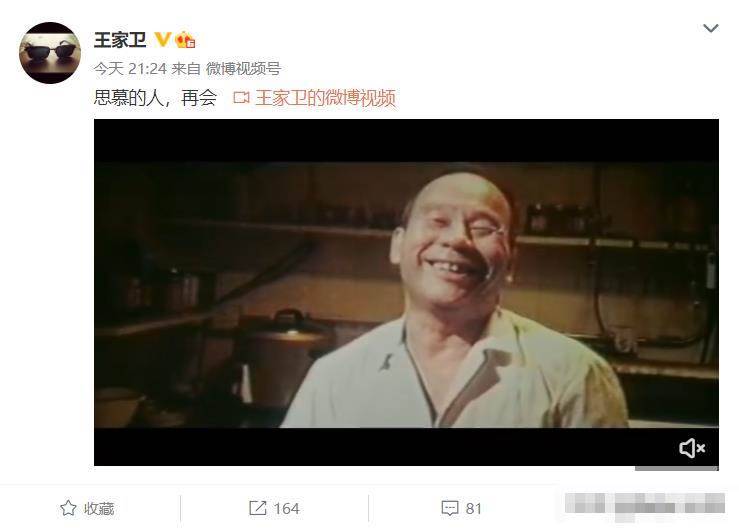Viewport: 739px width, 529px height.
Task: Play the embedded video frame
Action: coord(406,292)
